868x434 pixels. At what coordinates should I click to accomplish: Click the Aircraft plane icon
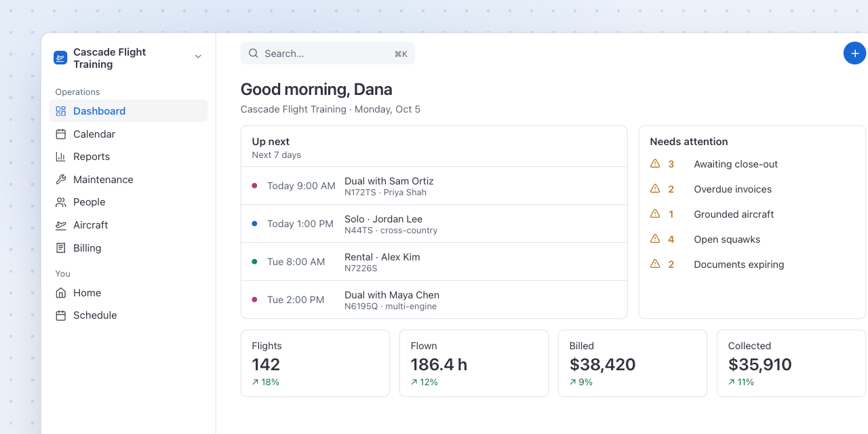point(61,225)
